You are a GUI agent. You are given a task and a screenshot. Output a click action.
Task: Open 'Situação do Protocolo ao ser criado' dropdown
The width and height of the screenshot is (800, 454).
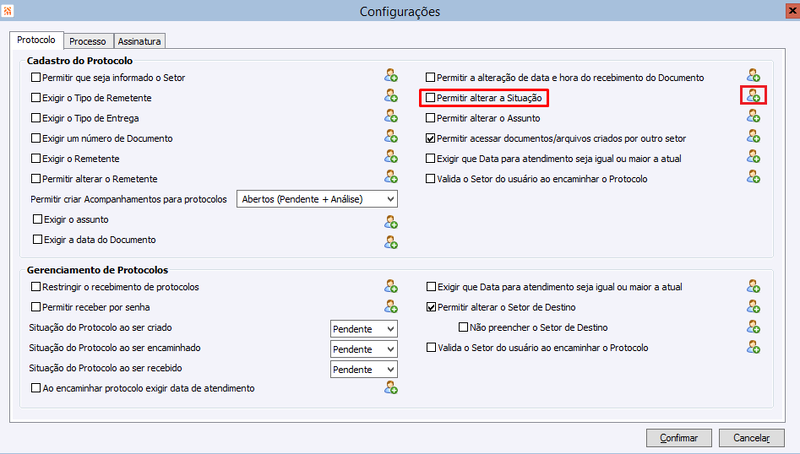pyautogui.click(x=364, y=329)
